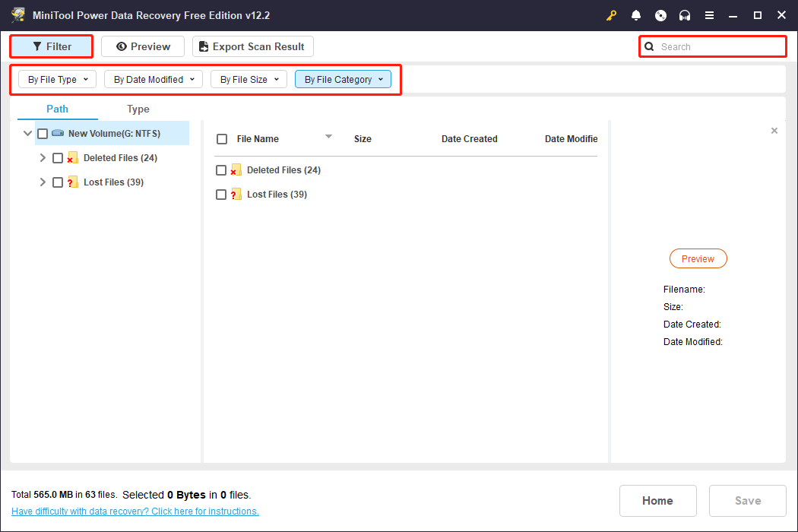798x532 pixels.
Task: Expand Deleted Files (24) tree node
Action: pos(43,158)
